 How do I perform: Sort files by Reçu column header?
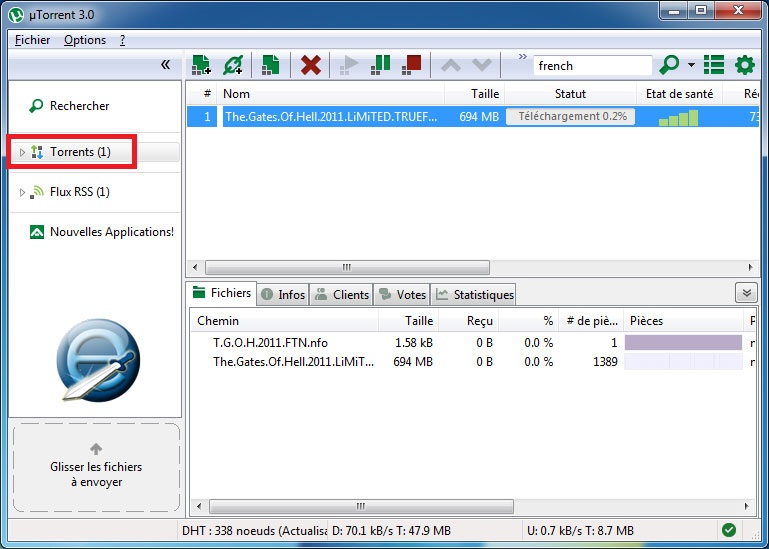pos(468,320)
